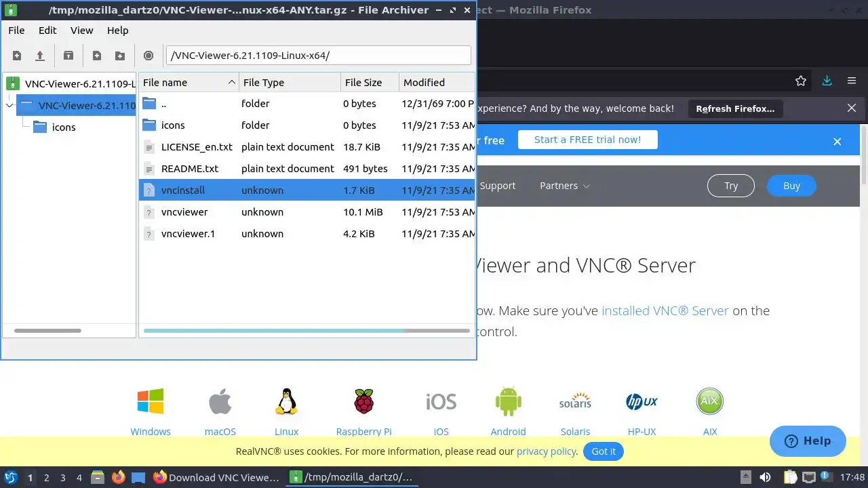Click the file list horizontal scrollbar
The height and width of the screenshot is (488, 868).
click(x=307, y=331)
